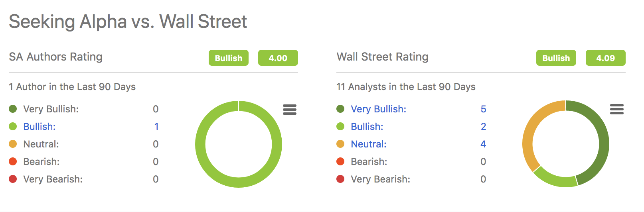Open the Wall Street Very Bullish link
644x212 pixels.
(x=378, y=109)
